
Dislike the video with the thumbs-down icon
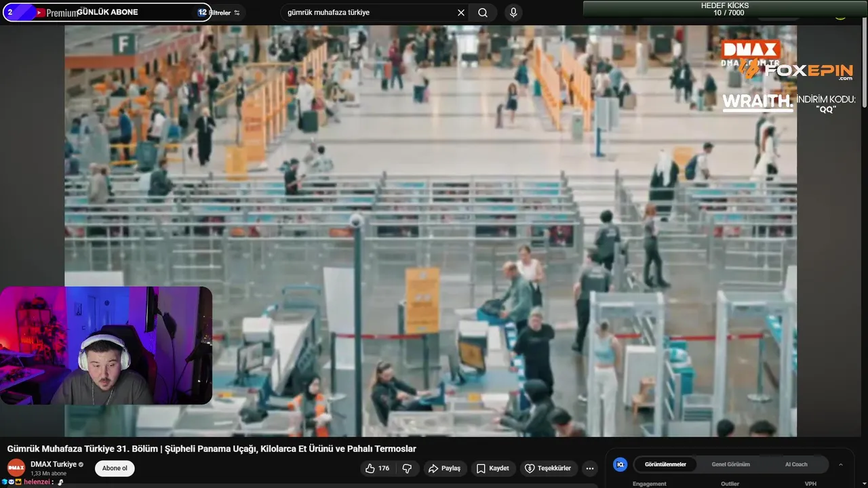point(407,468)
